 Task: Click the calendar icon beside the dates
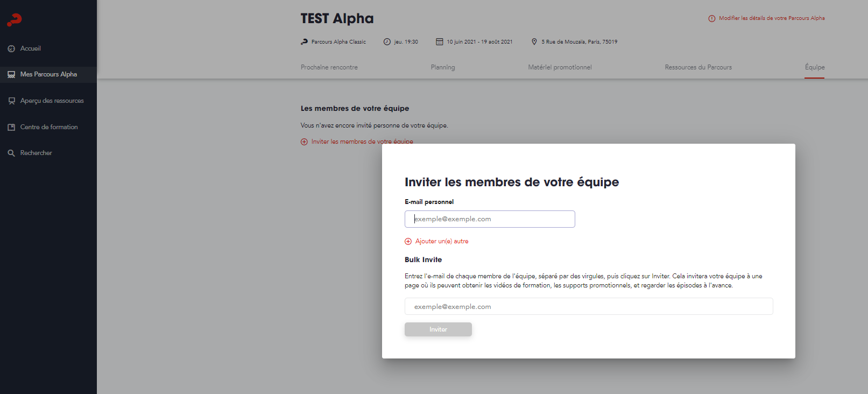tap(440, 41)
